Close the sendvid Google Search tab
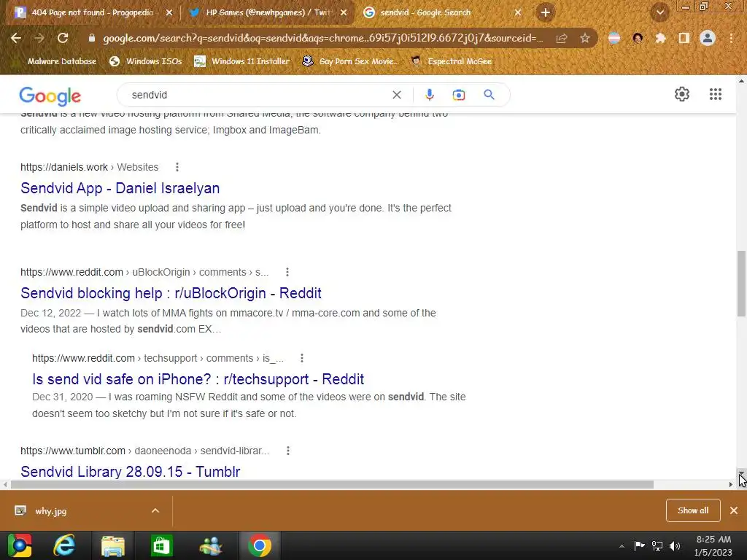Screen dimensions: 747x560 click(518, 12)
